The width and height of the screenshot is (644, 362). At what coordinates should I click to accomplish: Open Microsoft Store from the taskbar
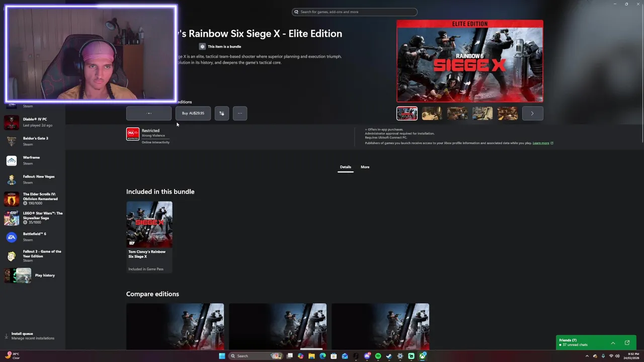(334, 356)
